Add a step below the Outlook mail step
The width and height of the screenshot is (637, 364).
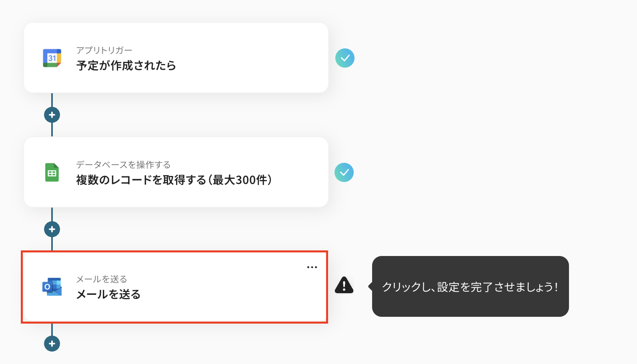[x=52, y=344]
